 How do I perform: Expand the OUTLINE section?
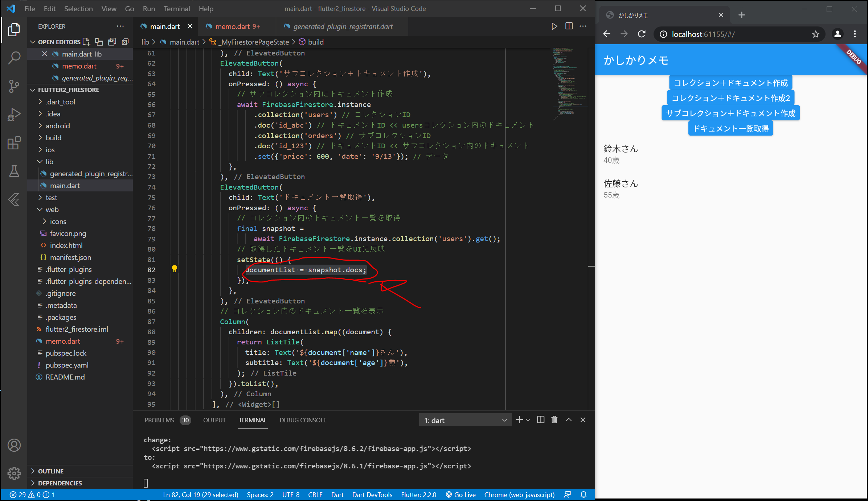(x=51, y=471)
